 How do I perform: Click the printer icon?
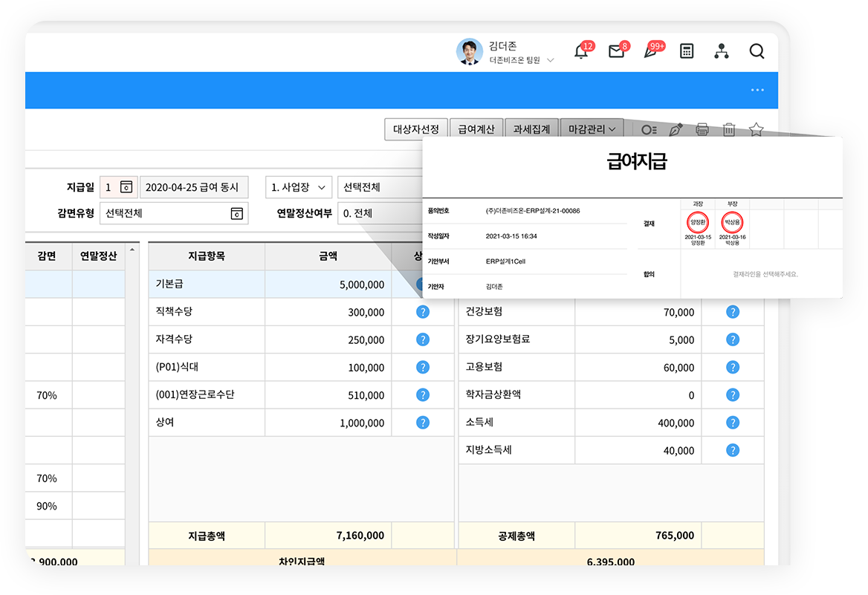click(702, 129)
